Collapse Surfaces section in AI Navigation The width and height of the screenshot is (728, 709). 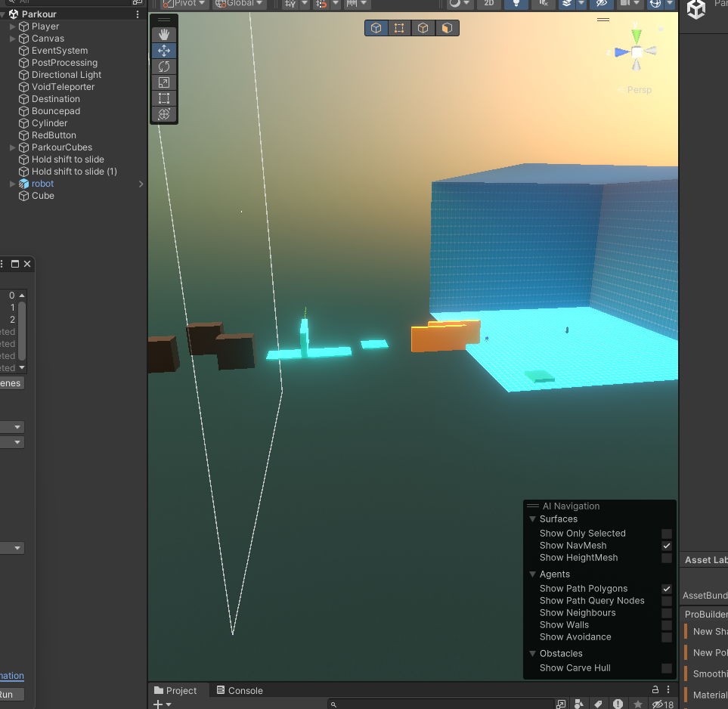pos(532,519)
